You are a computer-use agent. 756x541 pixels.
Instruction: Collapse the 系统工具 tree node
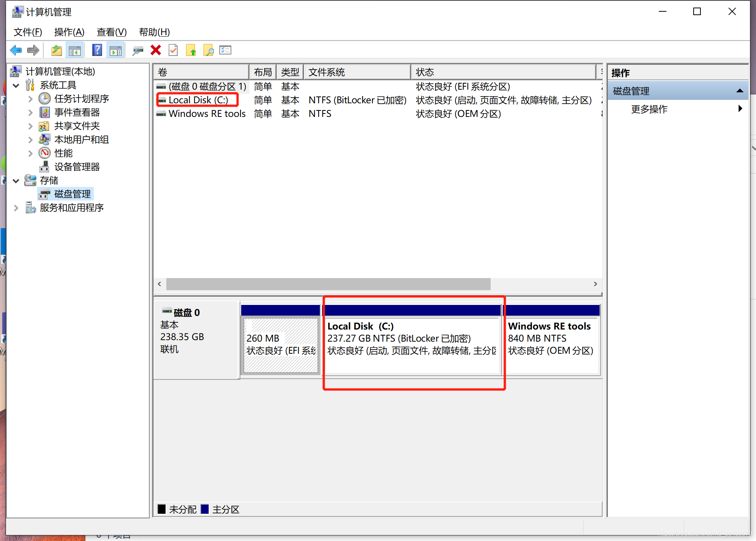tap(16, 86)
